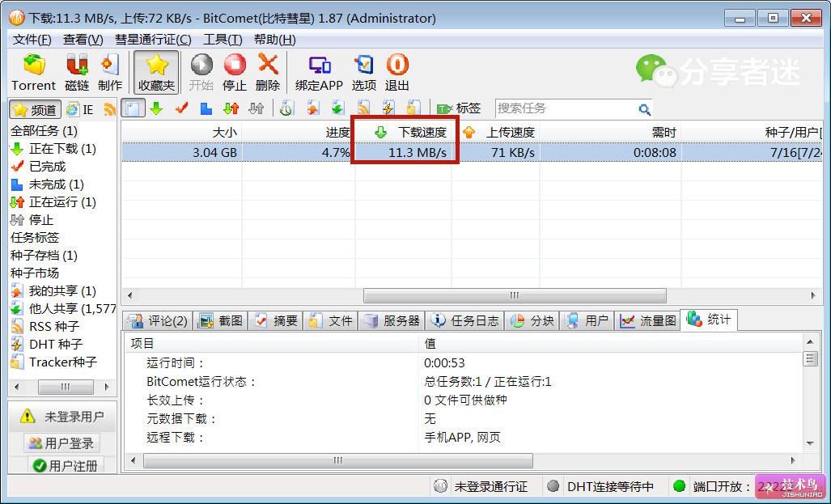Open the 标签 tags dropdown
The image size is (831, 504).
pyautogui.click(x=459, y=108)
